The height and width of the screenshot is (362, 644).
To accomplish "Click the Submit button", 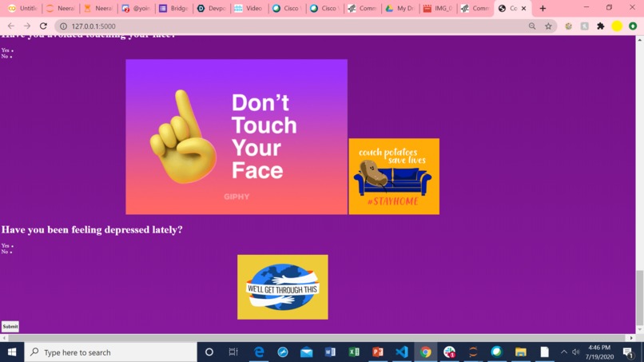I will tap(10, 327).
